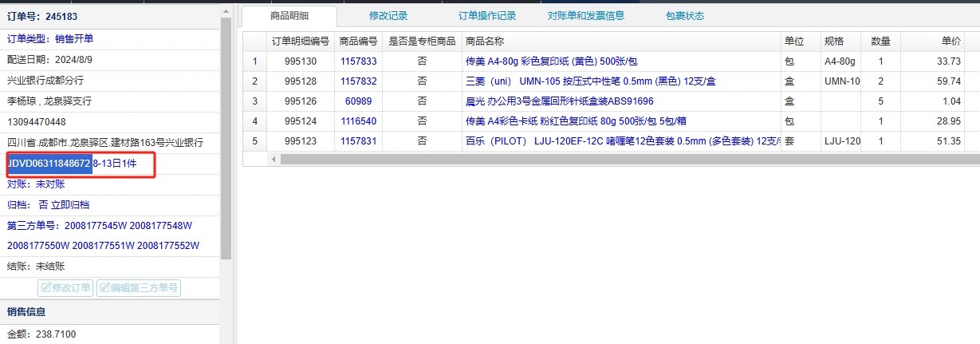The height and width of the screenshot is (344, 980).
Task: Select order detail number 995126
Action: (301, 101)
